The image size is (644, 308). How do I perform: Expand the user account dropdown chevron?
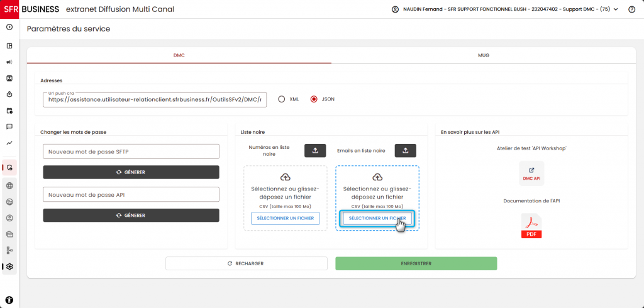[x=616, y=9]
